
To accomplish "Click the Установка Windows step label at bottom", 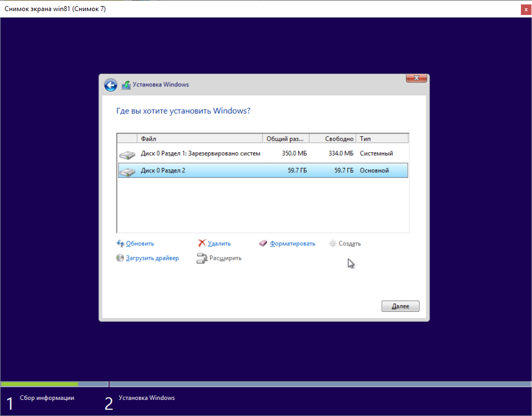I will (x=146, y=398).
